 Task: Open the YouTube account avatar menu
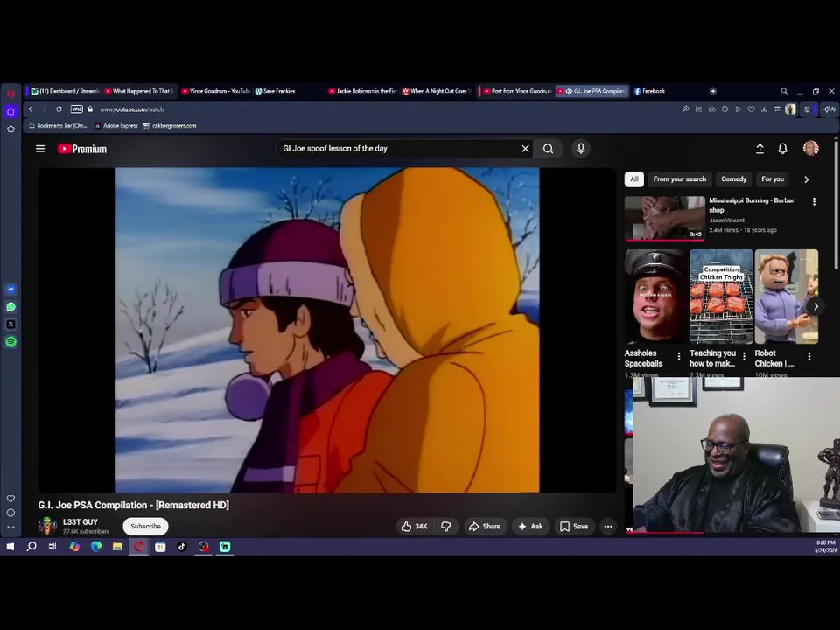pyautogui.click(x=810, y=148)
